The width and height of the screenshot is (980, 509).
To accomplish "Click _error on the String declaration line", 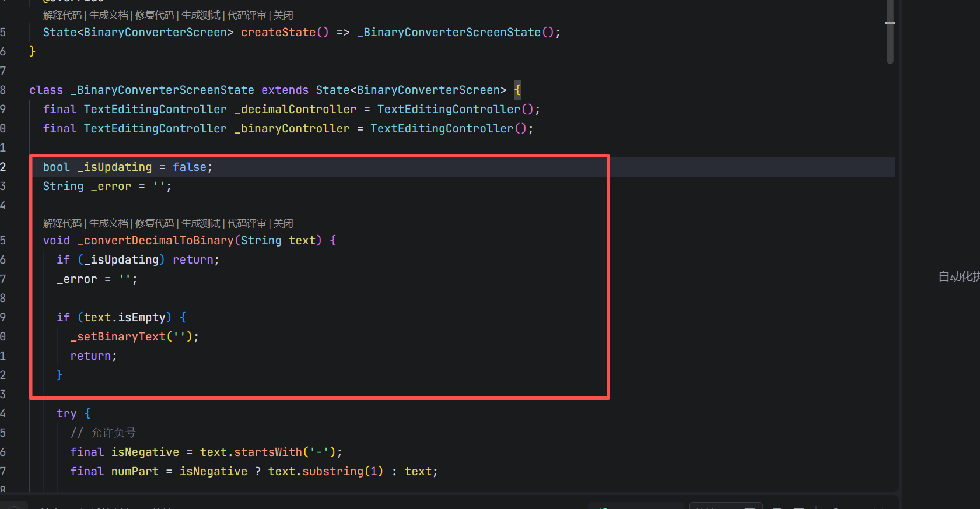I will (111, 186).
